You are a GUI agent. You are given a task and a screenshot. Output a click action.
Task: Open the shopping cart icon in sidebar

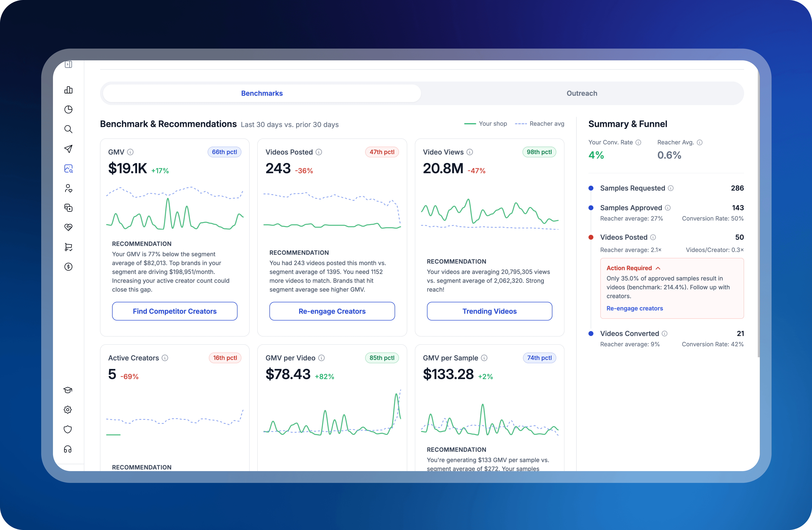[x=68, y=247]
